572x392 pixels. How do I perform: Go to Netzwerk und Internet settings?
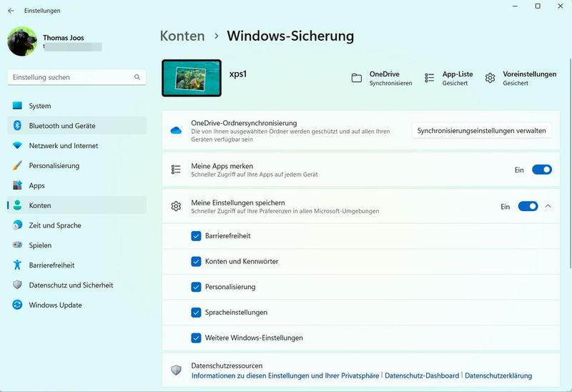(x=77, y=146)
